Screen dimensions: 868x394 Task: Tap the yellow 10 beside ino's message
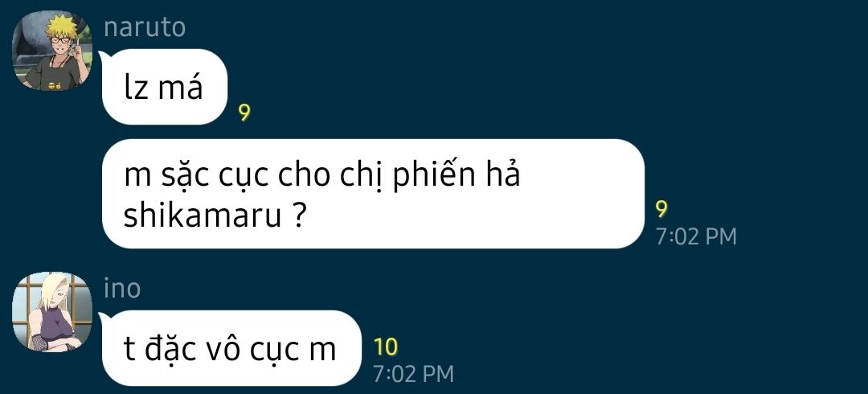(x=386, y=347)
